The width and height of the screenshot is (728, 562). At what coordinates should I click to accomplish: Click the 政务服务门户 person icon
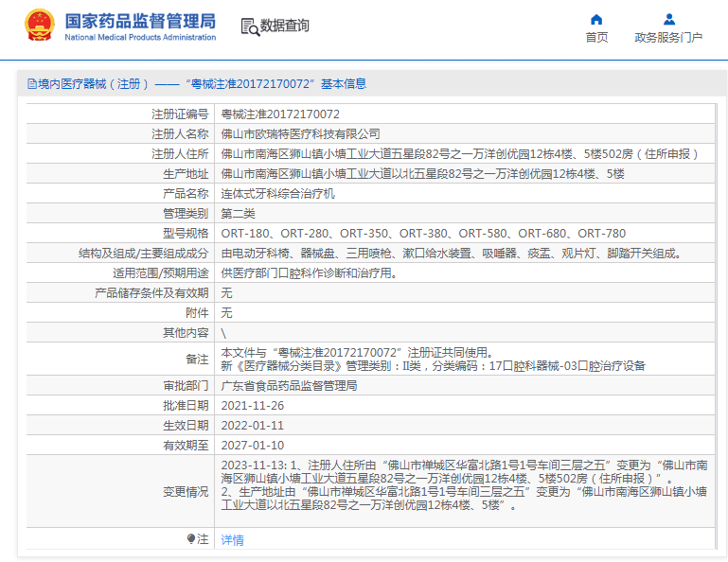(669, 20)
